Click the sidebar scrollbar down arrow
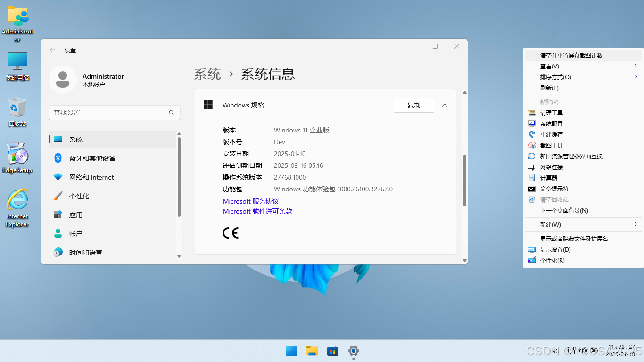The width and height of the screenshot is (644, 362). (179, 256)
